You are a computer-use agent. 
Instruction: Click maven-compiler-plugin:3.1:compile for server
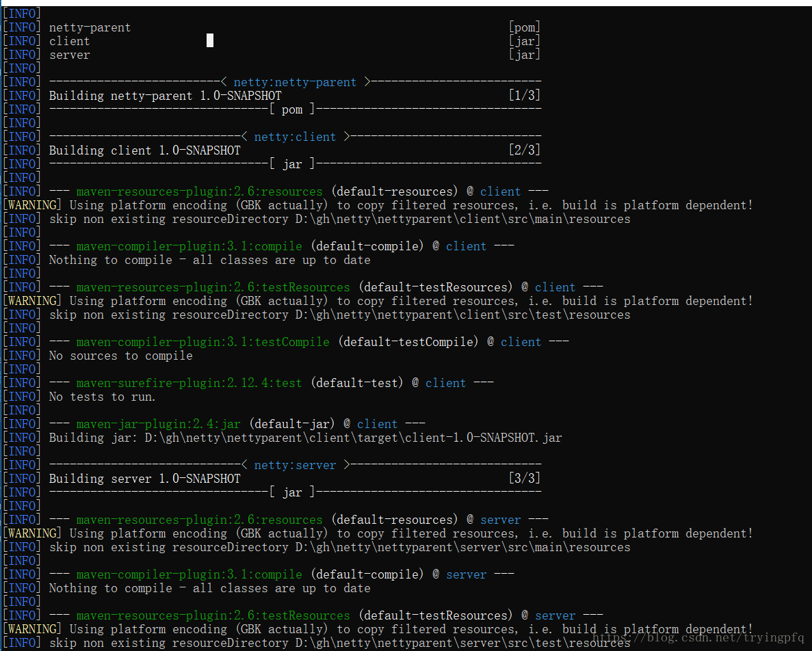[189, 574]
